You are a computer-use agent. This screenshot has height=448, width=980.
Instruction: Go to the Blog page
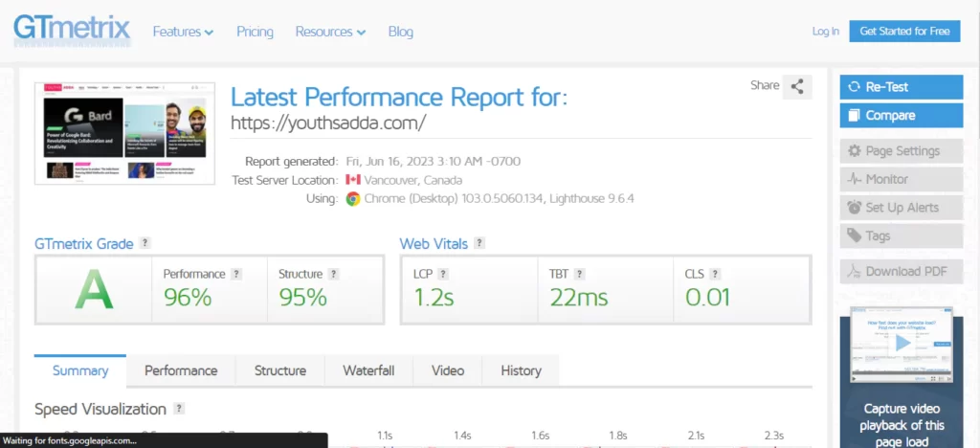401,32
